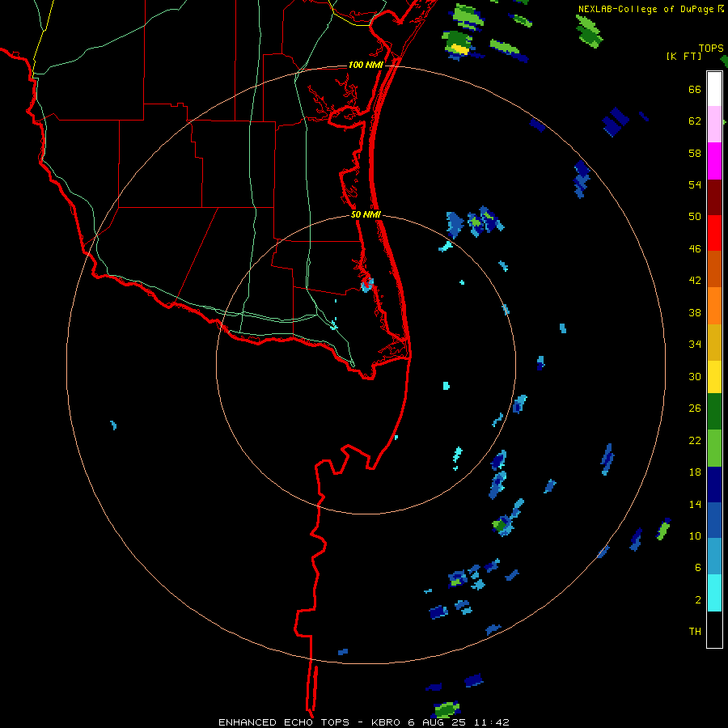This screenshot has height=728, width=728.
Task: Click the ENHANCED ECHO TOPS caption
Action: click(284, 722)
